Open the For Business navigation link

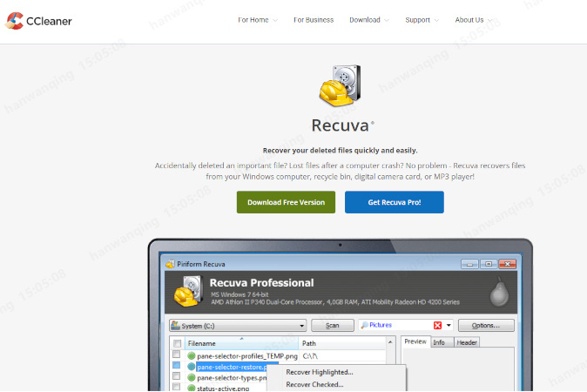[314, 20]
